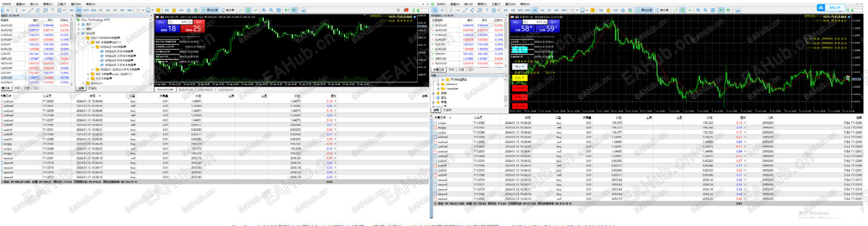Select the horizontal line tool in left toolbar
The image size is (868, 226).
tap(23, 10)
